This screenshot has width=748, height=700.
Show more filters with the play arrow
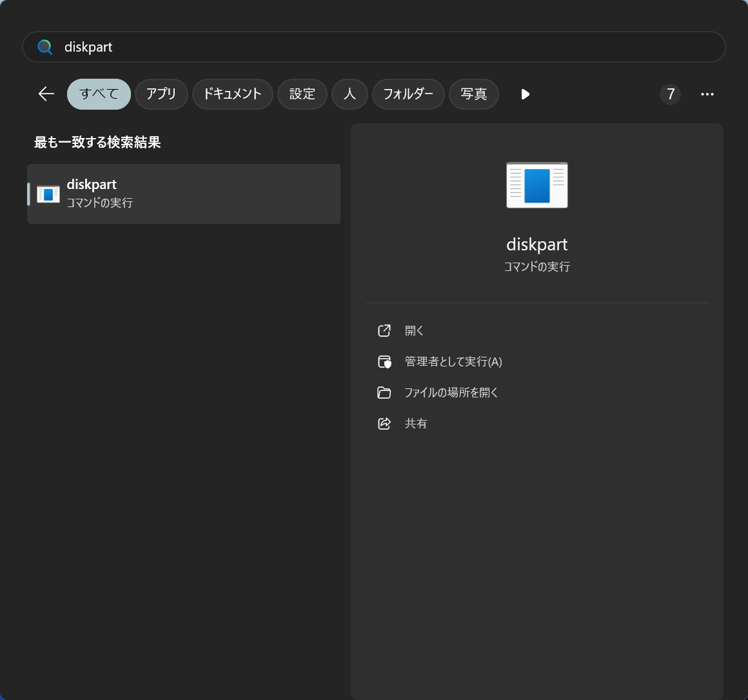coord(525,94)
